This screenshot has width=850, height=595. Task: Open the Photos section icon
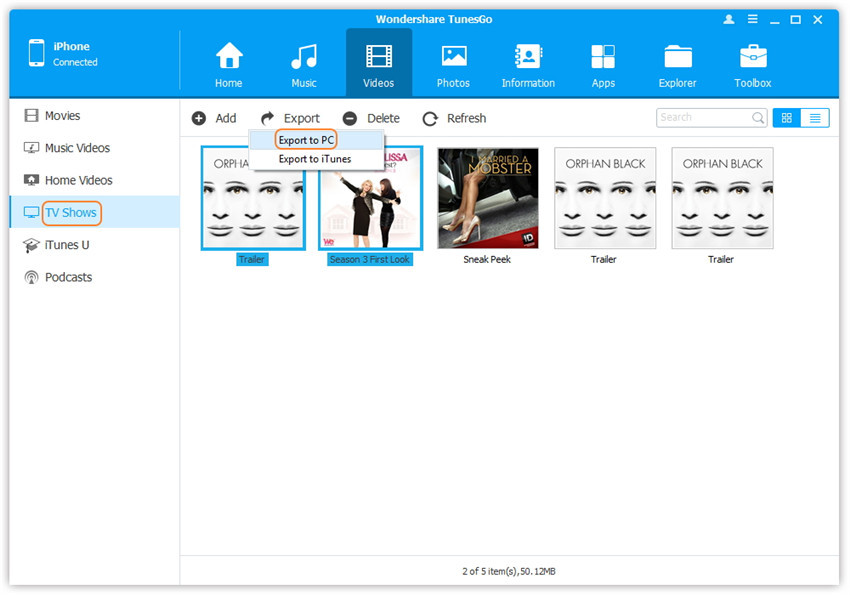(x=454, y=58)
